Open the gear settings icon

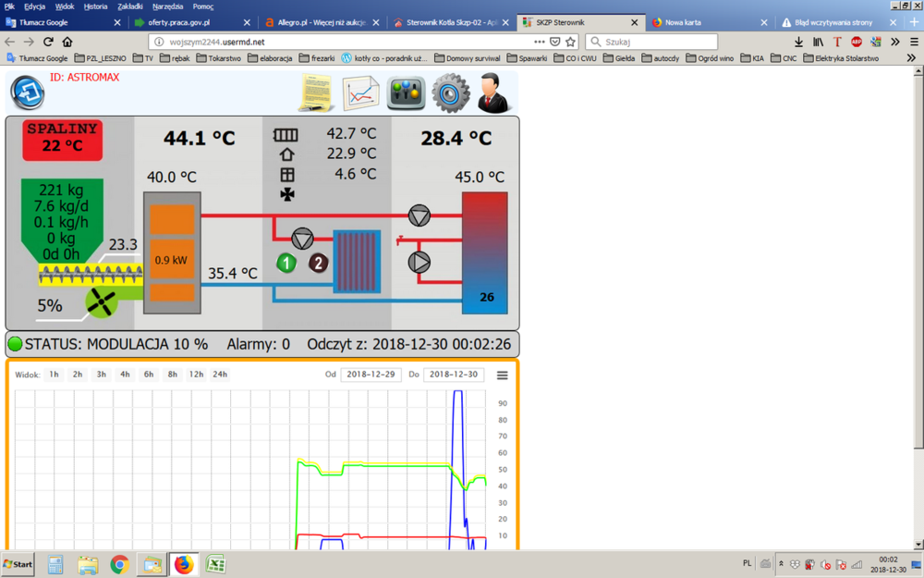[x=451, y=93]
